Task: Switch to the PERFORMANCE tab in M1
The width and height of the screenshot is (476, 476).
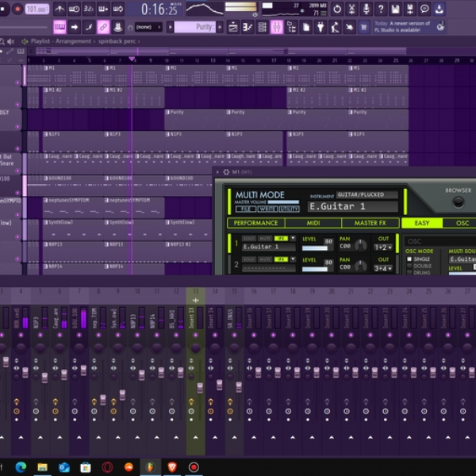Action: point(255,223)
